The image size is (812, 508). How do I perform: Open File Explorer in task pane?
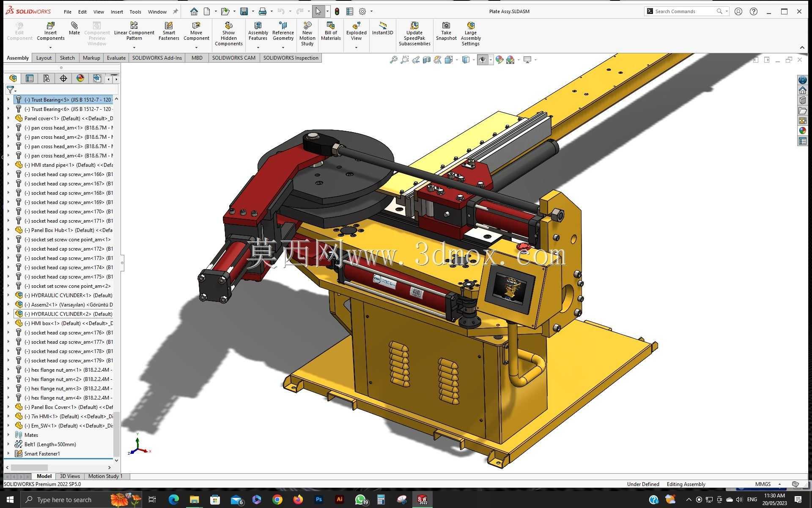[x=802, y=110]
